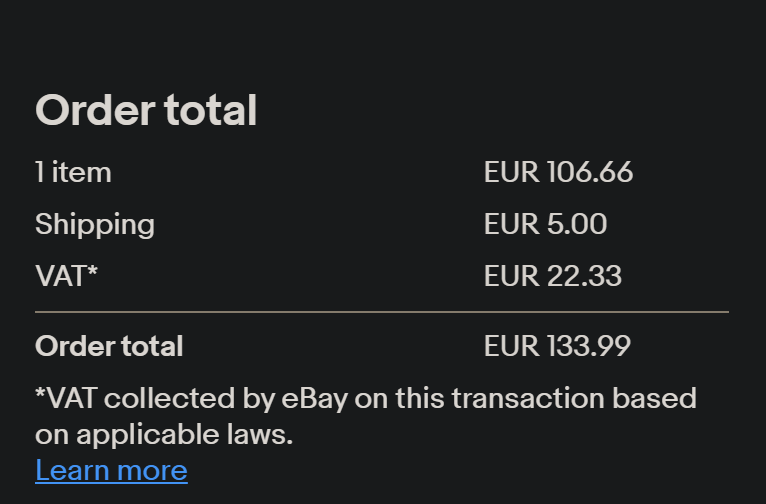Click the word eBay in the footnote
This screenshot has height=504, width=766.
315,399
